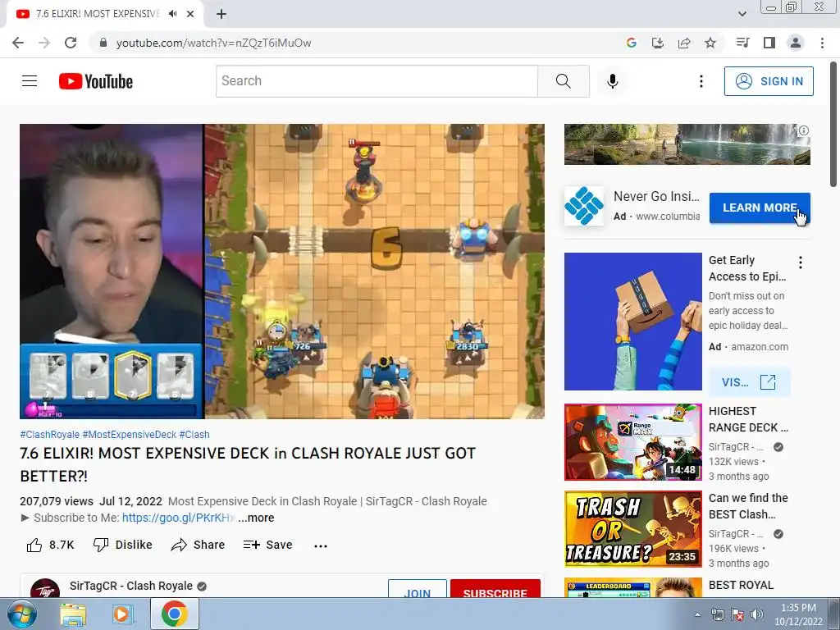Click the Columbia ad logo
The image size is (840, 630).
(x=584, y=206)
